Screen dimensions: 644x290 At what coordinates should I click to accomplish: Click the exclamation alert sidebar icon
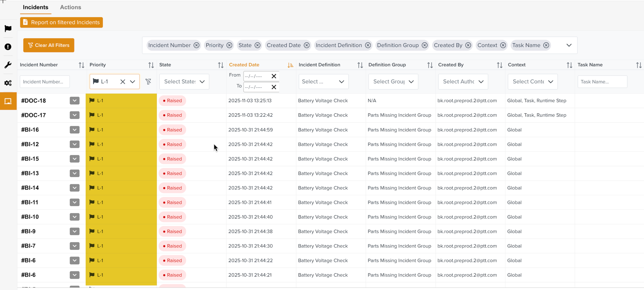[8, 47]
